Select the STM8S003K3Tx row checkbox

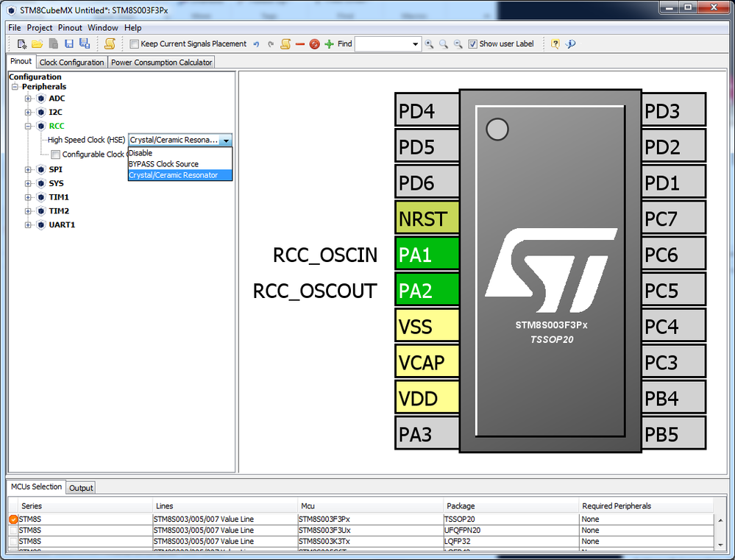13,542
